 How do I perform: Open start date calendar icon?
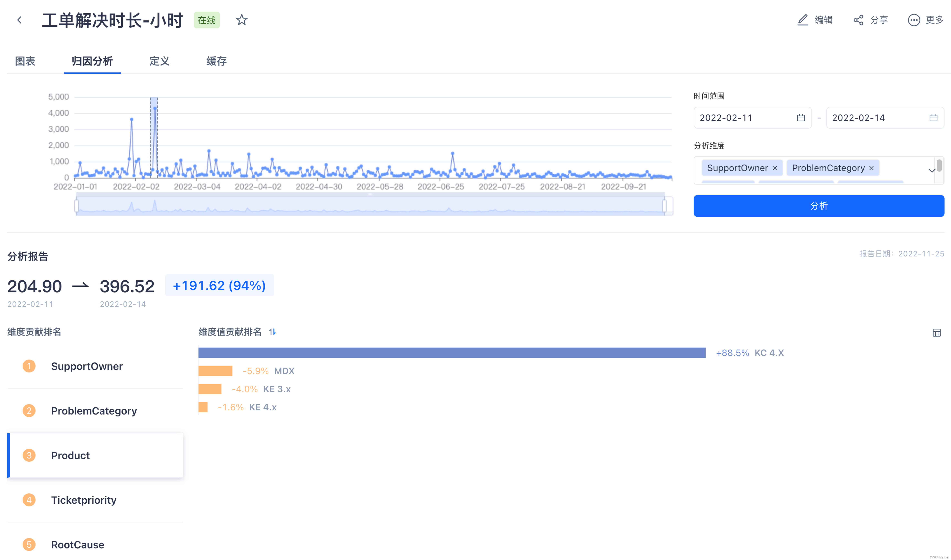pos(801,118)
